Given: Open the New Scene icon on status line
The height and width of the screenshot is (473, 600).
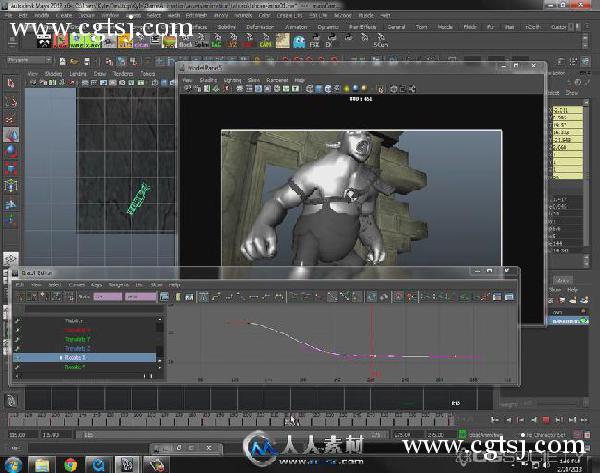Looking at the screenshot, I should (x=62, y=61).
